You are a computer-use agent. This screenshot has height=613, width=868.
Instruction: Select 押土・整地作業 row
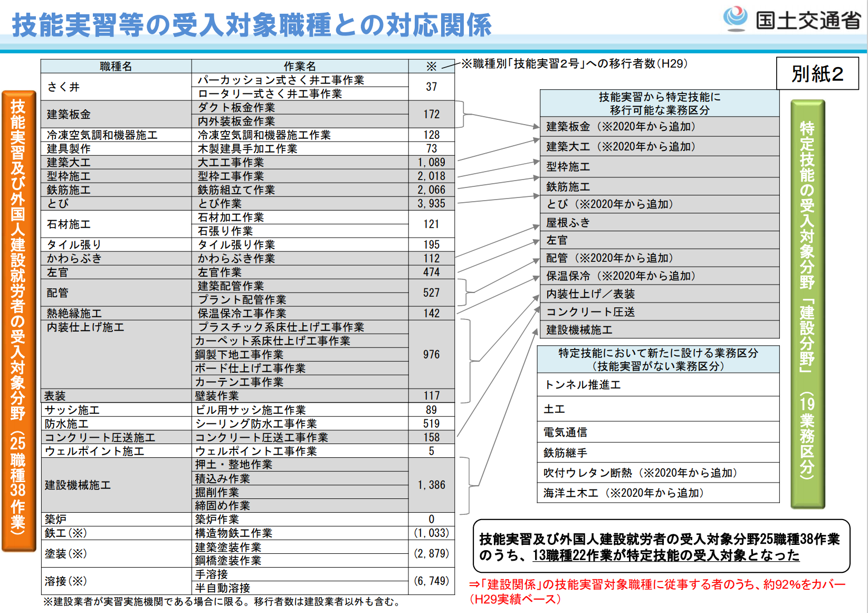(300, 465)
